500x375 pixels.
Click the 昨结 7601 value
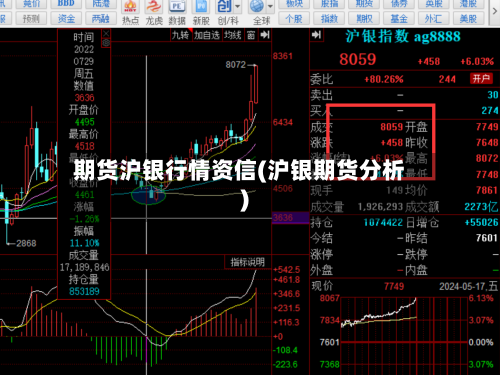[x=487, y=238]
